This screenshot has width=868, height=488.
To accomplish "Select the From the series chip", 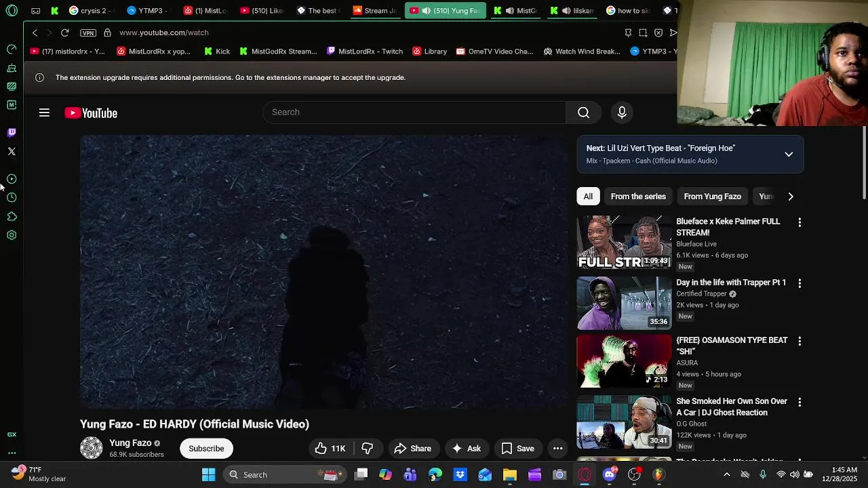I will [x=638, y=197].
